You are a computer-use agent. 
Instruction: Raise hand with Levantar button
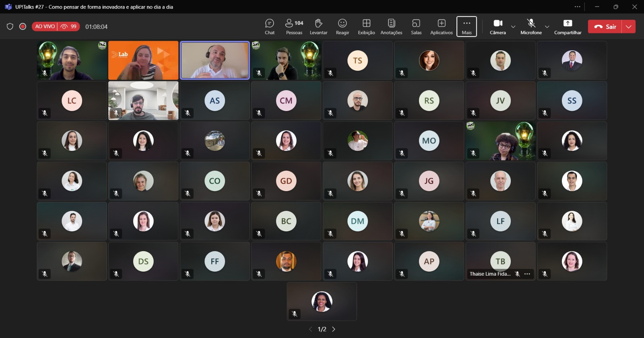coord(318,27)
